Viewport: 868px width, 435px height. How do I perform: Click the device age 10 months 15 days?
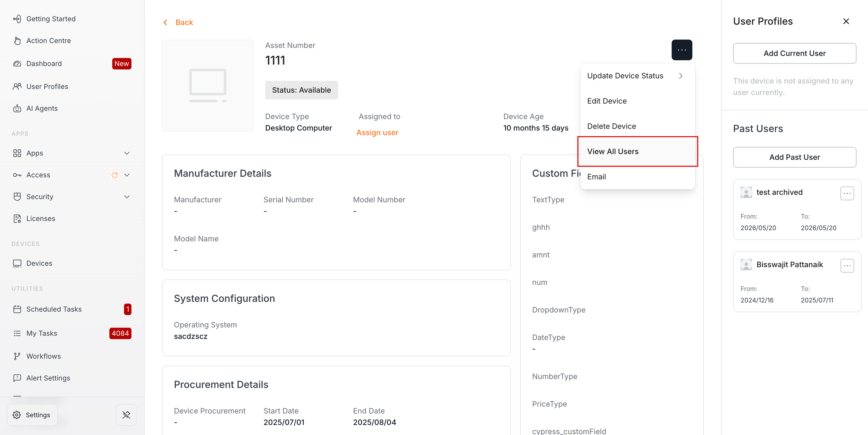tap(536, 128)
